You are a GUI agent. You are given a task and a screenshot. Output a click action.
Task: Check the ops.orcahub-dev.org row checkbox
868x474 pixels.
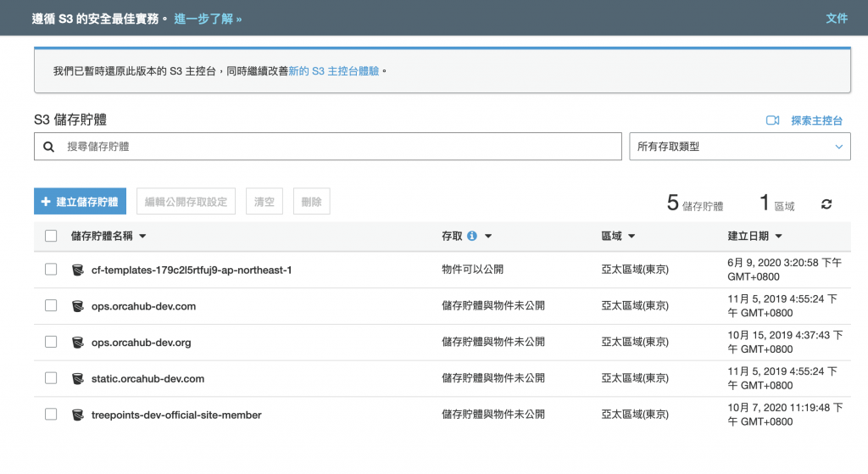pos(51,342)
